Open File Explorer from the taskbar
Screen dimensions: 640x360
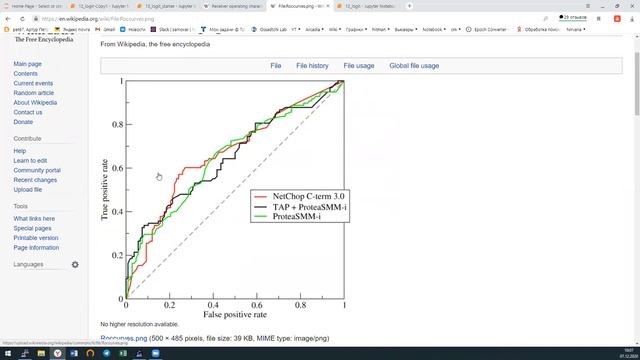(41, 353)
